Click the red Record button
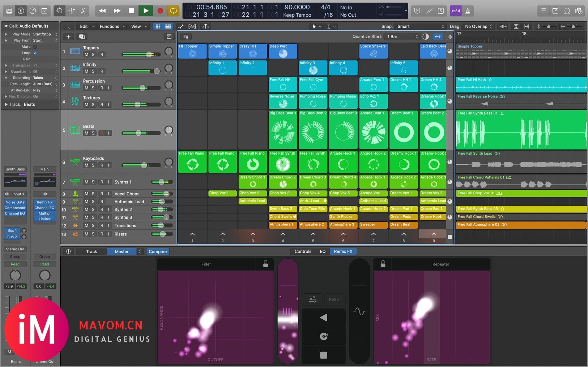 (x=160, y=11)
